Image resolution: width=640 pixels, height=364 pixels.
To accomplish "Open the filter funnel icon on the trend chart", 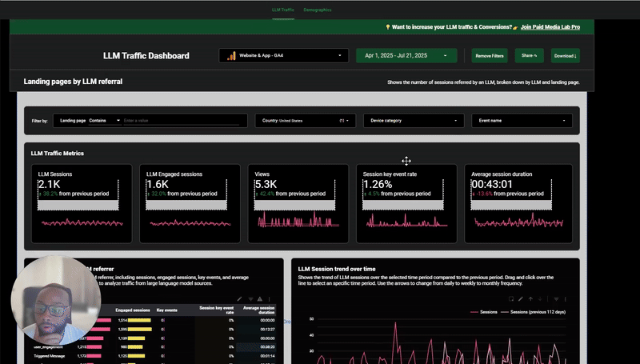I will [556, 299].
